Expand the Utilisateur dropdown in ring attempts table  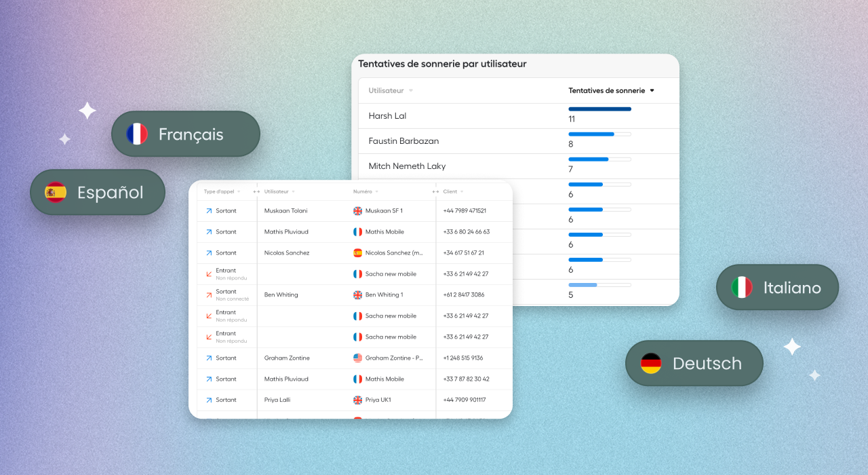411,90
